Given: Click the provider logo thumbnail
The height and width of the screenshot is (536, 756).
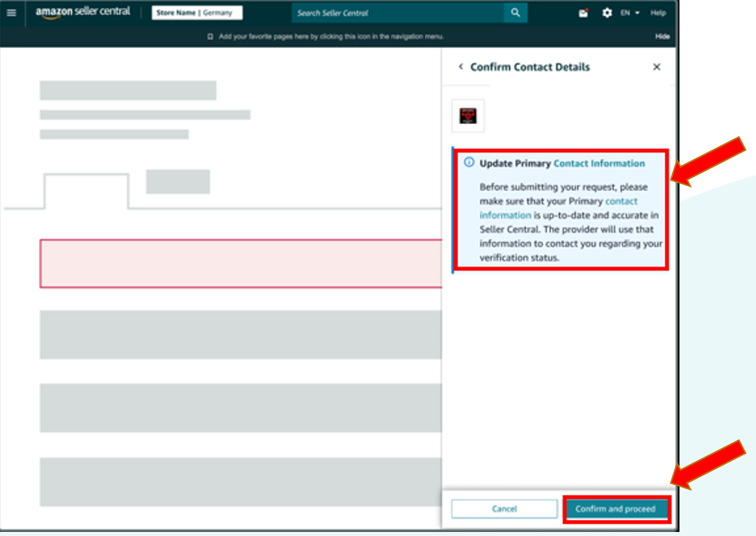Looking at the screenshot, I should click(468, 115).
